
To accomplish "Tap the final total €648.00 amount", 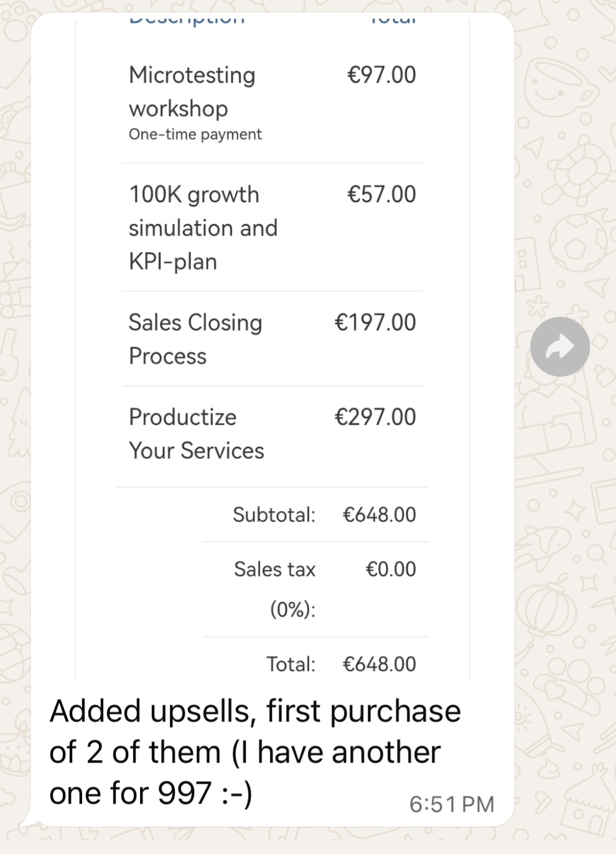I will click(x=379, y=664).
